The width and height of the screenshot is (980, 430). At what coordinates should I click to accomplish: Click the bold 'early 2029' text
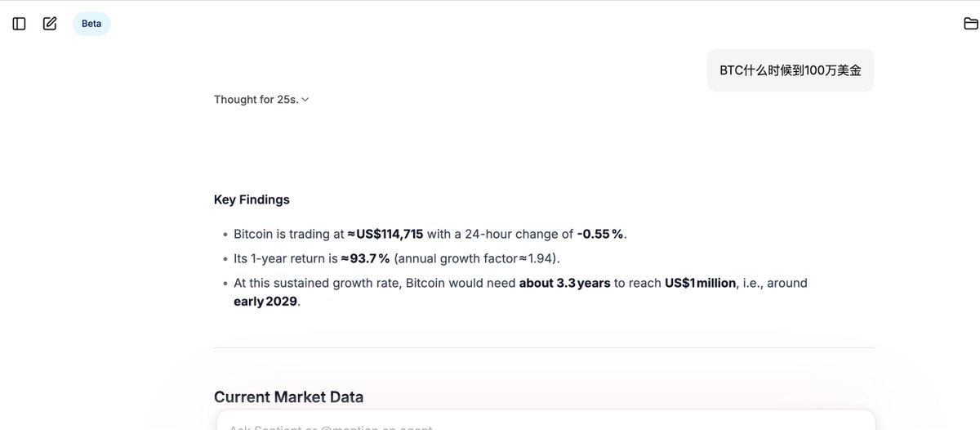pos(265,301)
